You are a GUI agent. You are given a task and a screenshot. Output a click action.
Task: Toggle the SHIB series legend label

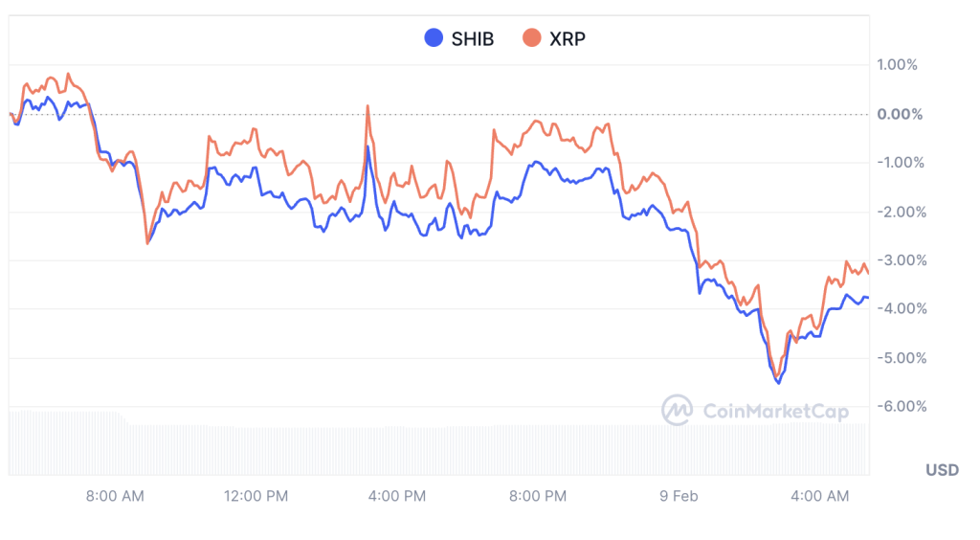(x=473, y=39)
